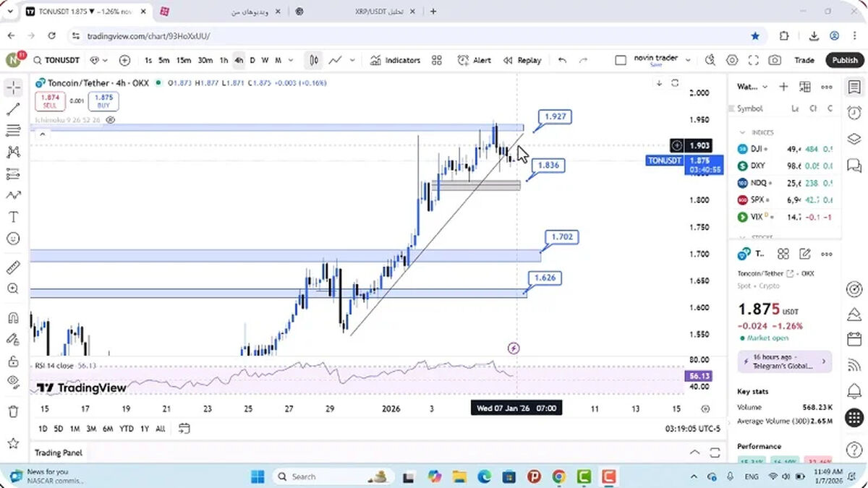Collapse the INDICES watchlist section

point(742,132)
